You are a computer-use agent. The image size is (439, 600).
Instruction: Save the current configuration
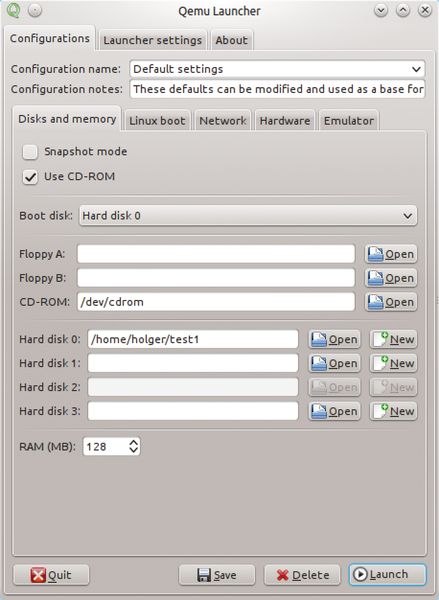pos(217,575)
